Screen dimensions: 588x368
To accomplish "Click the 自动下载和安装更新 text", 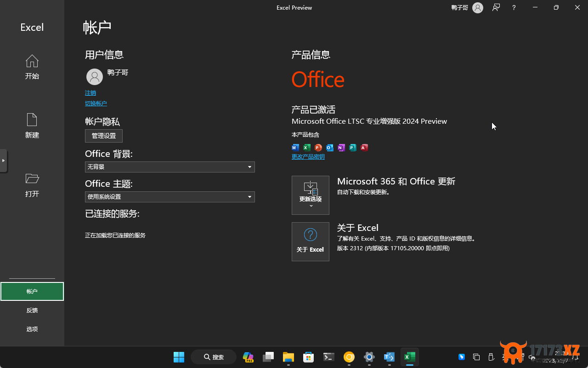I will pyautogui.click(x=364, y=192).
